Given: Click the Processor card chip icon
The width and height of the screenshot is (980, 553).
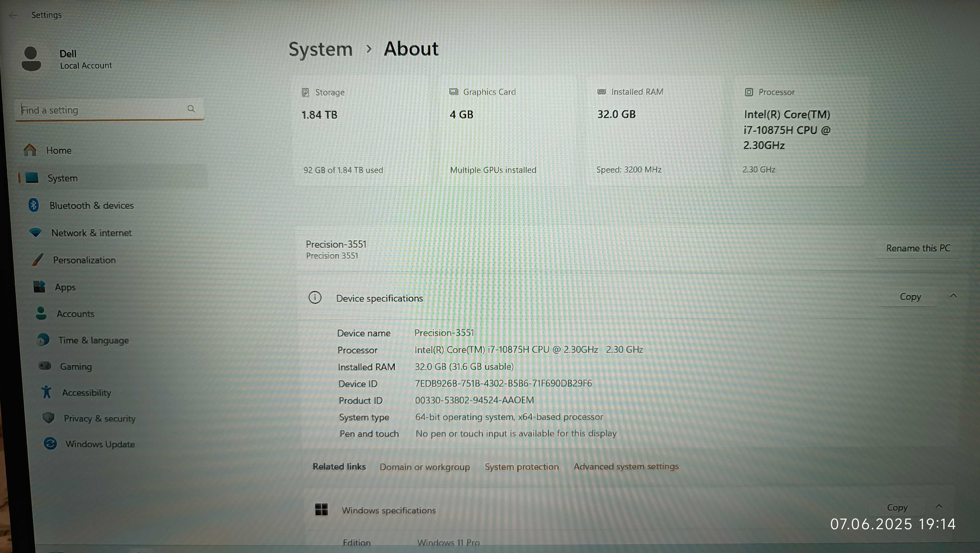Looking at the screenshot, I should click(x=749, y=92).
